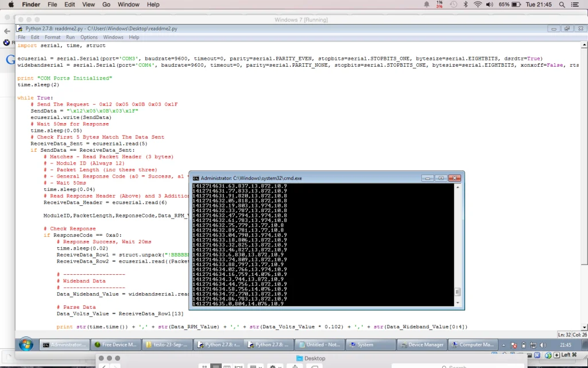Viewport: 588px width, 368px height.
Task: Open the IDLE Run menu
Action: point(70,37)
